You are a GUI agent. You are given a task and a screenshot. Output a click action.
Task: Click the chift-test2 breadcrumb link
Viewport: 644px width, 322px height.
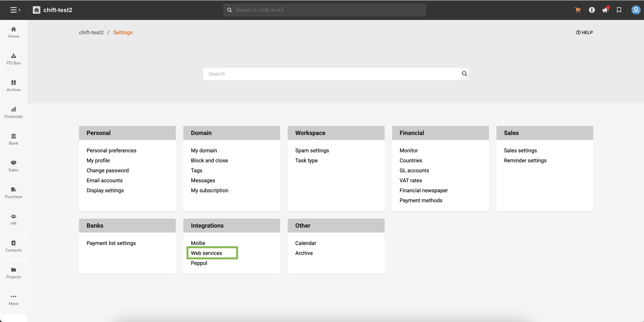coord(91,32)
